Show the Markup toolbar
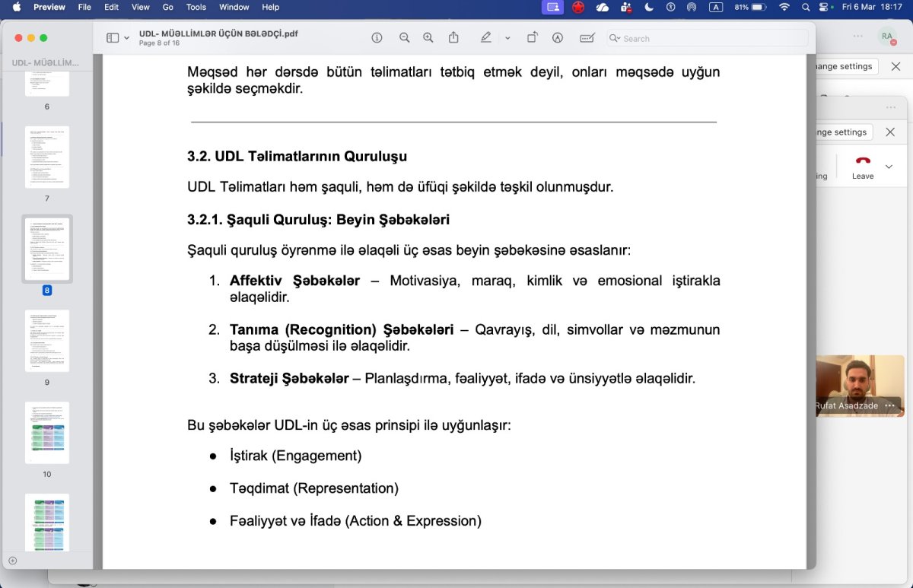Screen dimensions: 913x588 (558, 38)
